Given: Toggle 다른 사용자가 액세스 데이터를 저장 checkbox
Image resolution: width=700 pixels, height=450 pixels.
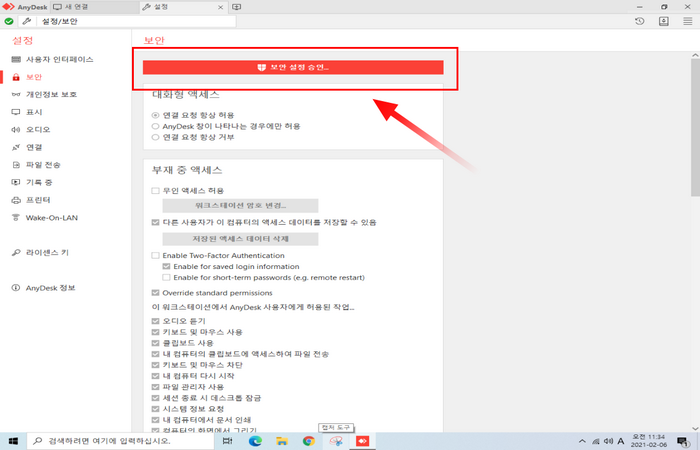Looking at the screenshot, I should pyautogui.click(x=155, y=222).
